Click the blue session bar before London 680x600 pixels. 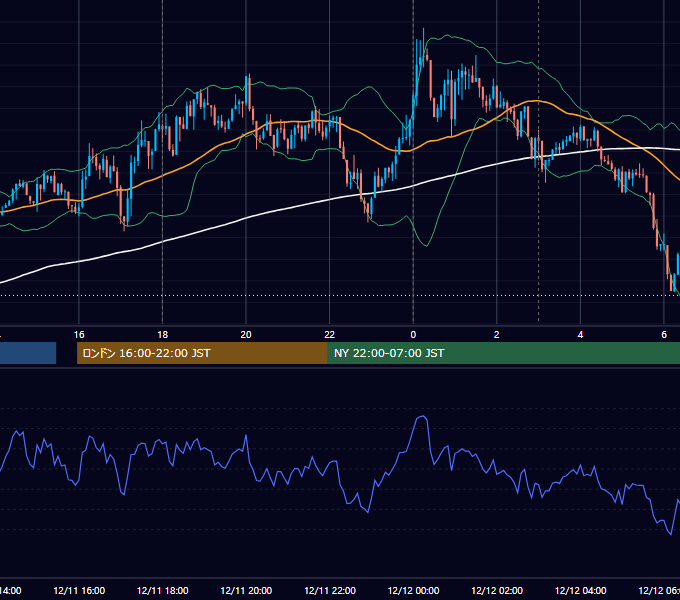coord(28,353)
